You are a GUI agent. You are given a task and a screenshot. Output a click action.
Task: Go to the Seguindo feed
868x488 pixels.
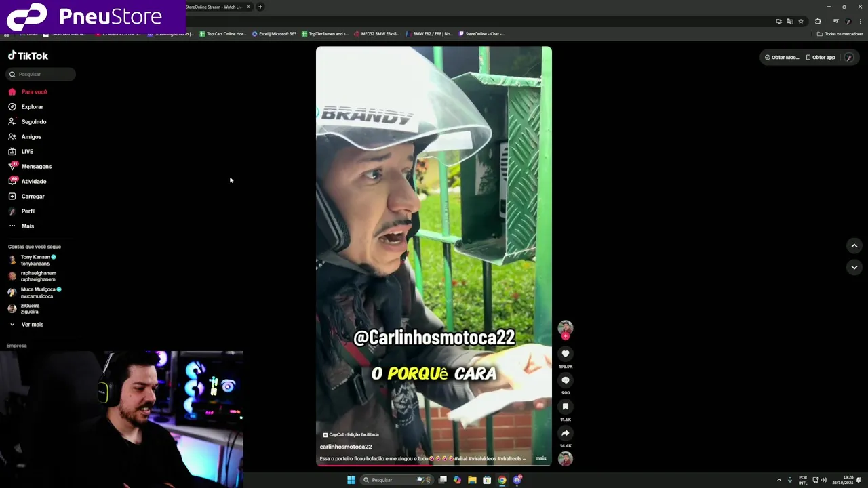tap(28, 121)
